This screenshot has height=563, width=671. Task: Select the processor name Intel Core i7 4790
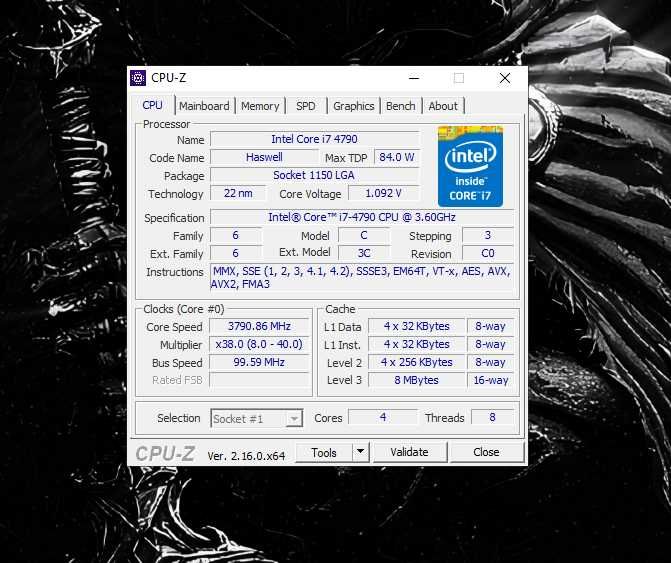pos(315,139)
